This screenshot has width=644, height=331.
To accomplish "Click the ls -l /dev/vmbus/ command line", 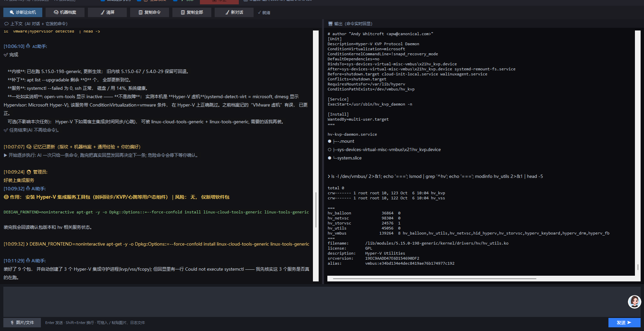I will [435, 177].
